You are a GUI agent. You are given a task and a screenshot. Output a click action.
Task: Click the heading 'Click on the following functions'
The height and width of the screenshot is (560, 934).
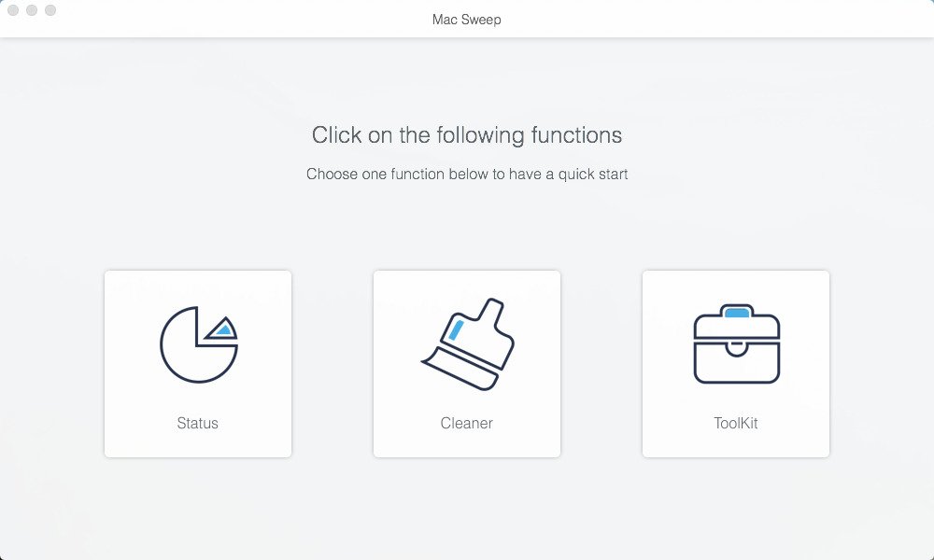pyautogui.click(x=467, y=135)
